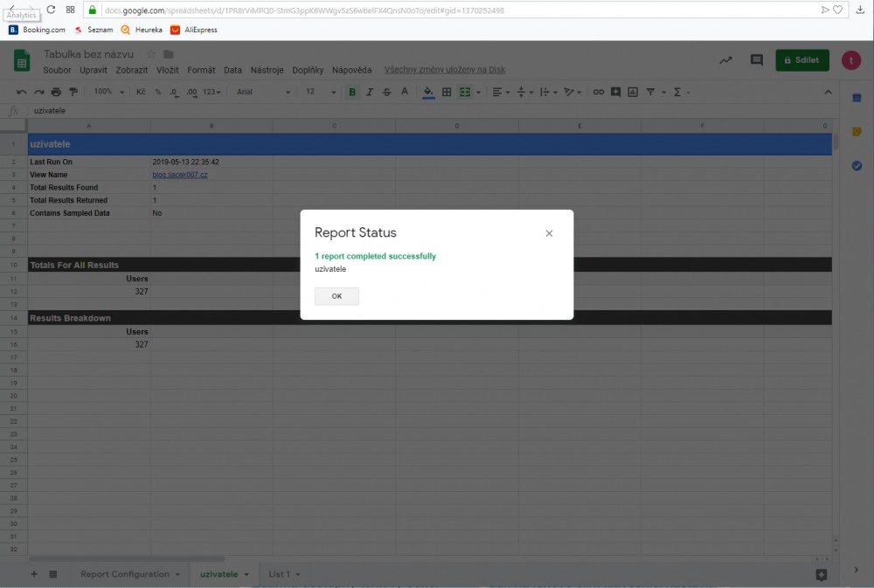Open the zoom 100% dropdown

tap(108, 92)
